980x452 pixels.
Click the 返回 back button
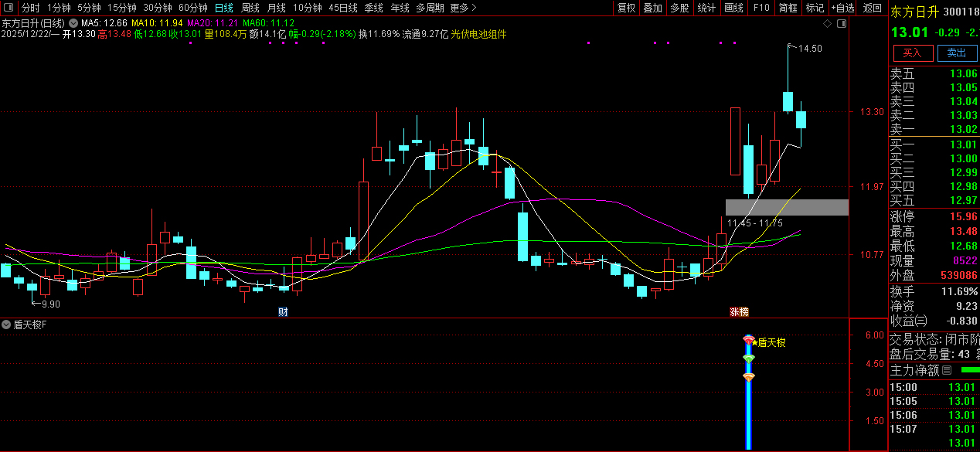pyautogui.click(x=872, y=8)
